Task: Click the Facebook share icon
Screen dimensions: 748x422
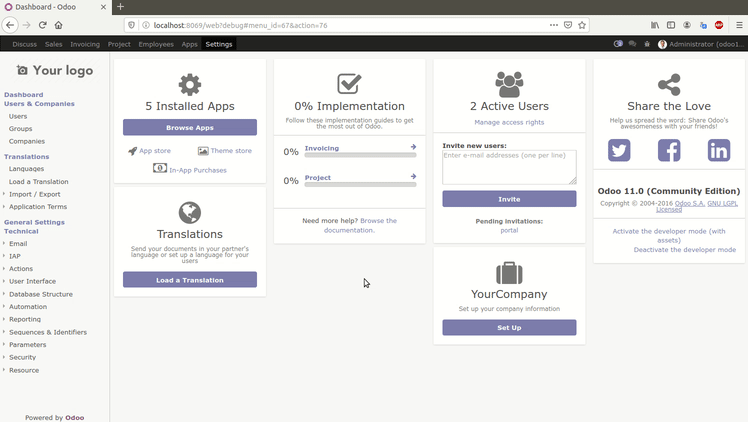Action: pos(669,150)
